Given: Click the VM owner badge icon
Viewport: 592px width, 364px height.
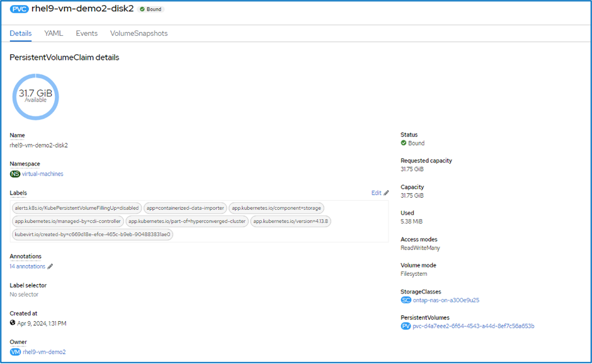Looking at the screenshot, I should click(15, 352).
